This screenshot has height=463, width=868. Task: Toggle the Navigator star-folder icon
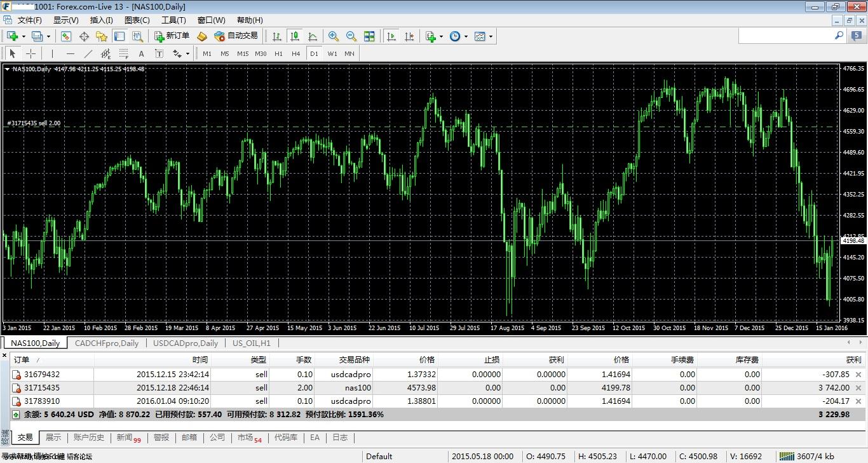pyautogui.click(x=102, y=36)
